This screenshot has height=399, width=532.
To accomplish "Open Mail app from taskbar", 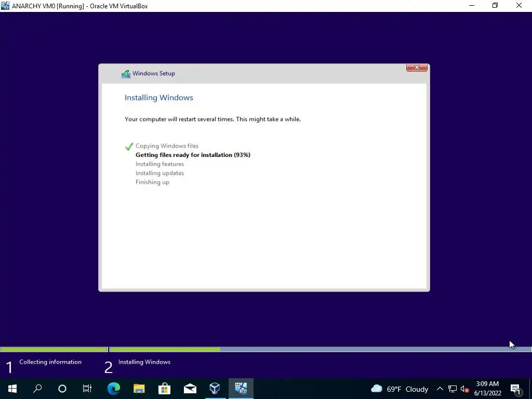I will pyautogui.click(x=190, y=389).
